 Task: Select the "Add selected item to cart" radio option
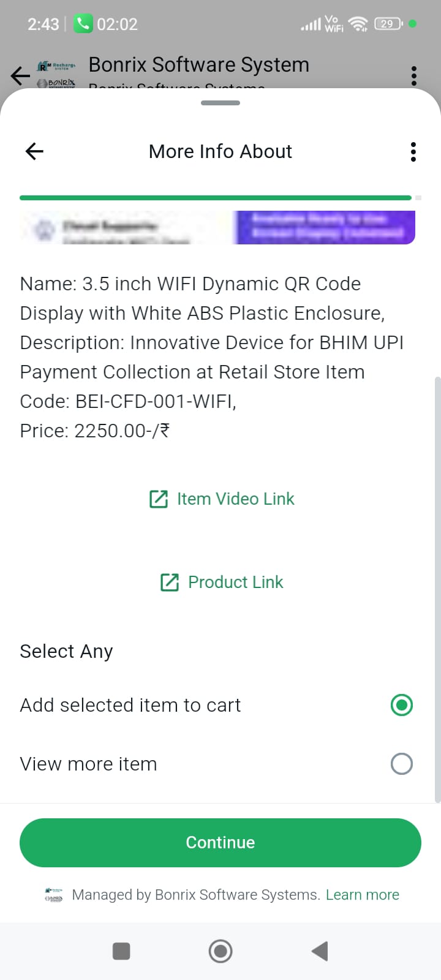point(401,705)
